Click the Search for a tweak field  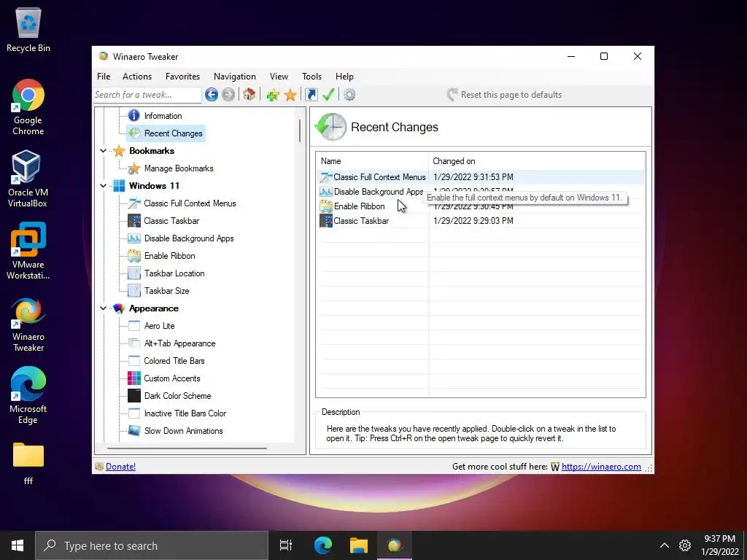click(x=147, y=95)
